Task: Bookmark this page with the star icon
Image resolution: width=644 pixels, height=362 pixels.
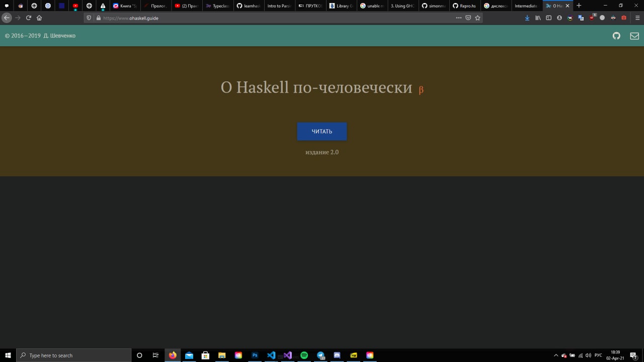Action: coord(477,18)
